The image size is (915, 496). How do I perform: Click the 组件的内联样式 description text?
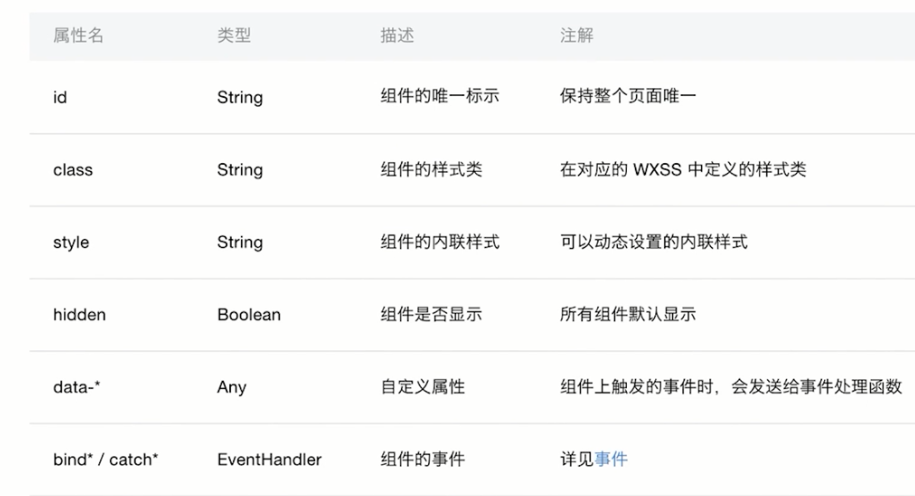[440, 242]
